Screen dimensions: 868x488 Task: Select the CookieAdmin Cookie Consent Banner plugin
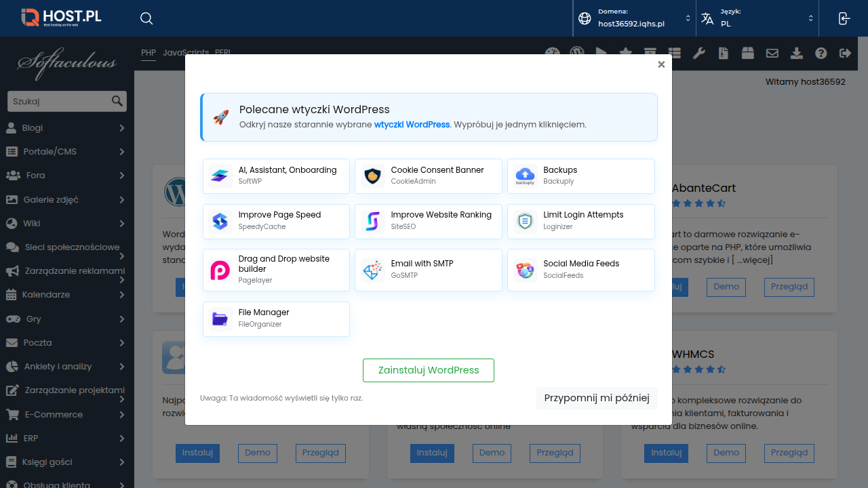[x=429, y=176]
